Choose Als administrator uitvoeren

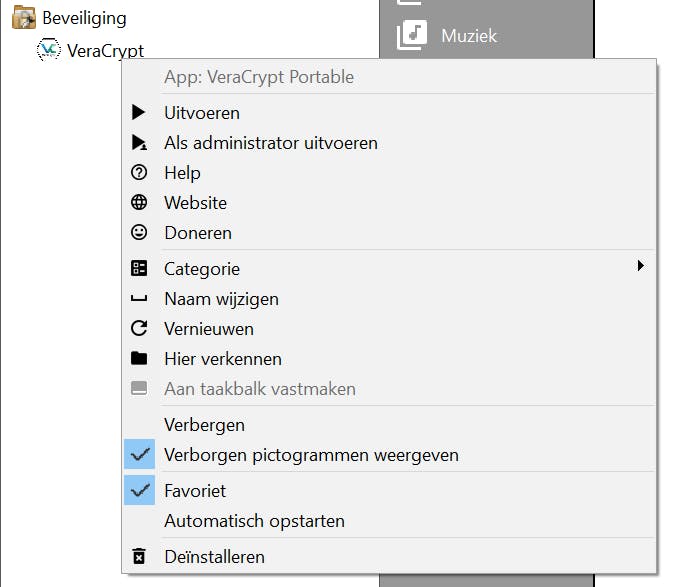pos(271,143)
